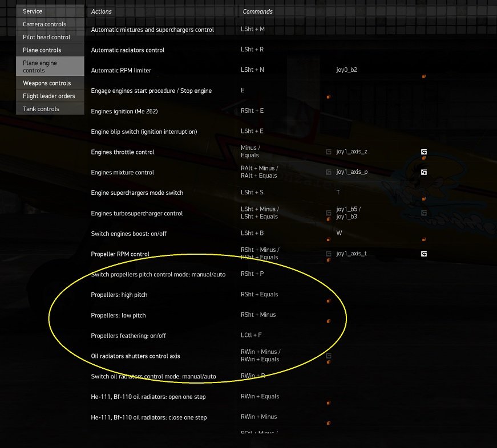497x448 pixels.
Task: Click LSht + N RPM limiter binding
Action: (x=252, y=70)
